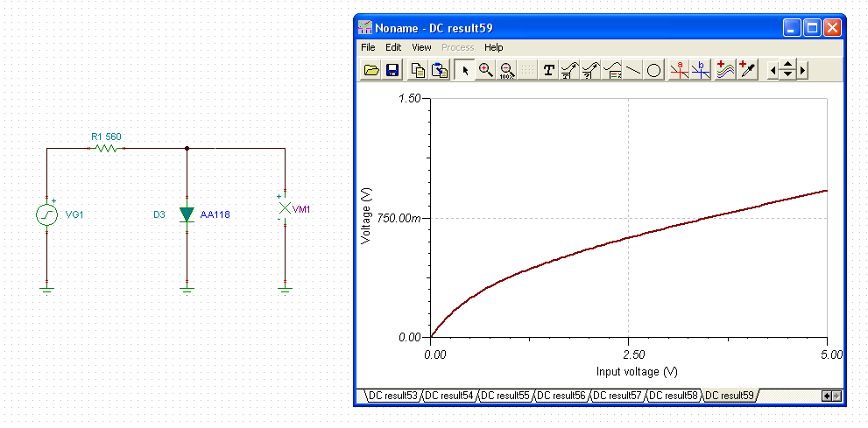868x428 pixels.
Task: Activate the zoom in magnifier tool
Action: [x=486, y=70]
